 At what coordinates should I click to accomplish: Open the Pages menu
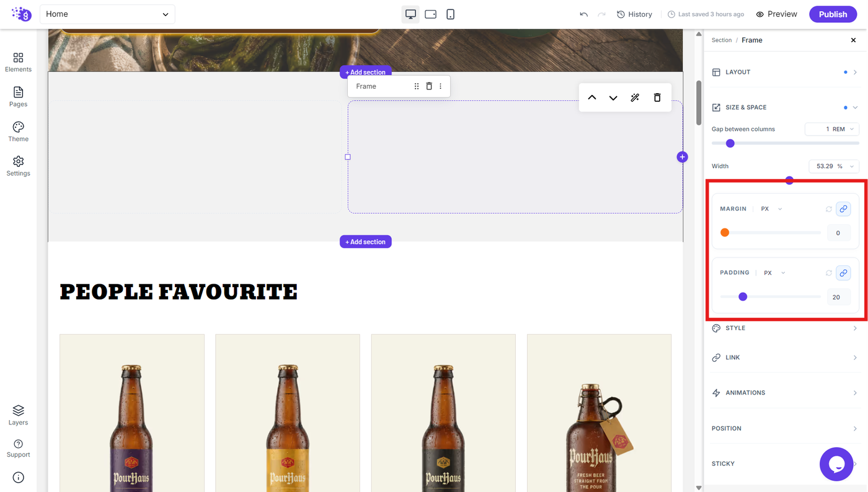click(18, 97)
